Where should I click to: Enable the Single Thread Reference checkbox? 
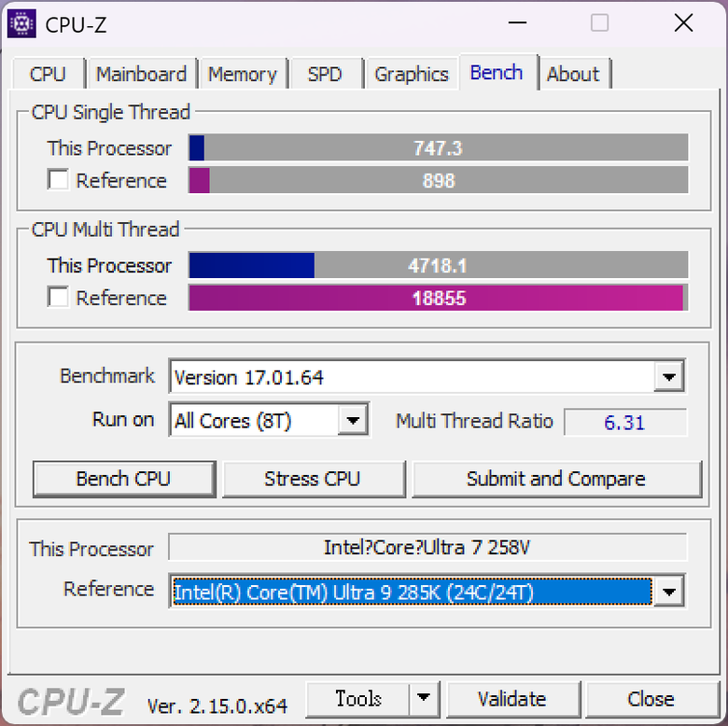point(58,180)
